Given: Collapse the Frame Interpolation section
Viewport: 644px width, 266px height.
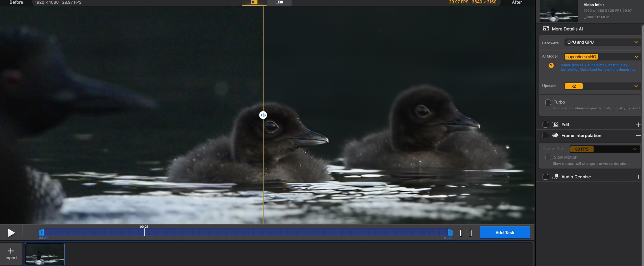Looking at the screenshot, I should (x=638, y=136).
